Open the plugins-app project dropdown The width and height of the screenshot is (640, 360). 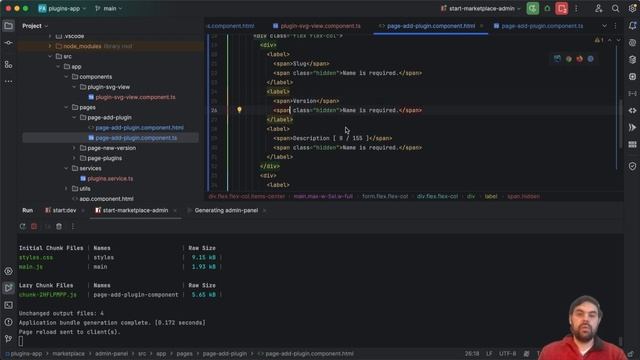coord(62,9)
